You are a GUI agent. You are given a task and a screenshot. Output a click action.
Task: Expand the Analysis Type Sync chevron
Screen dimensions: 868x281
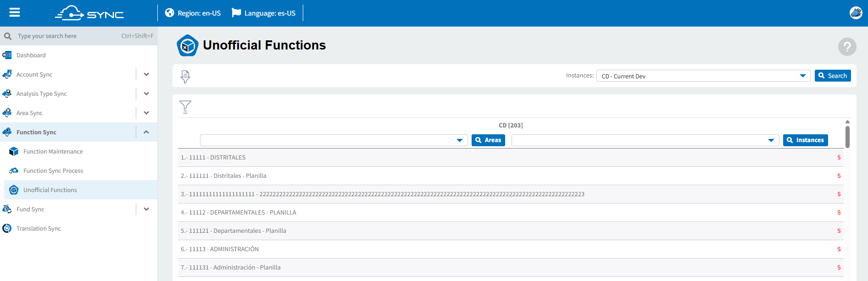point(146,94)
